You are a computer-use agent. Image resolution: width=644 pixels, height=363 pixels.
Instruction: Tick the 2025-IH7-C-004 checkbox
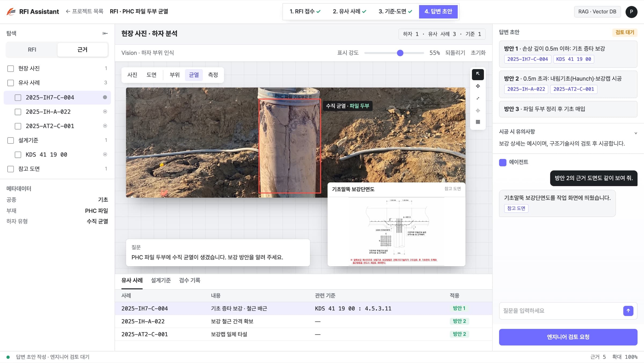(x=18, y=98)
